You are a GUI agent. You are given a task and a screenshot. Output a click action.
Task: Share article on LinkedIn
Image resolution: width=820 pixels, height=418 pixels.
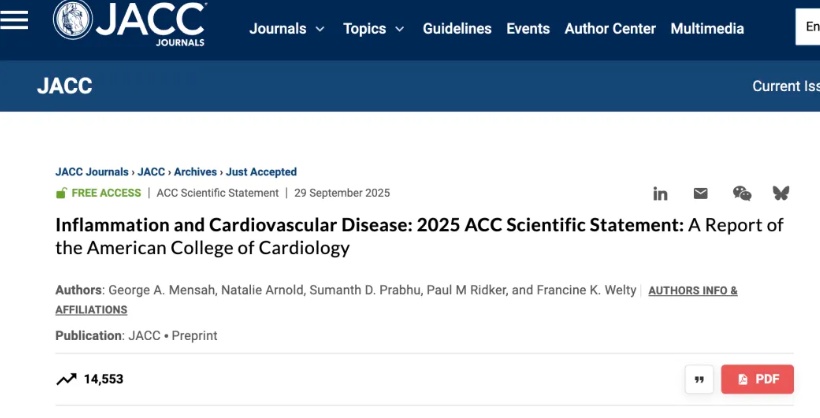pos(661,194)
